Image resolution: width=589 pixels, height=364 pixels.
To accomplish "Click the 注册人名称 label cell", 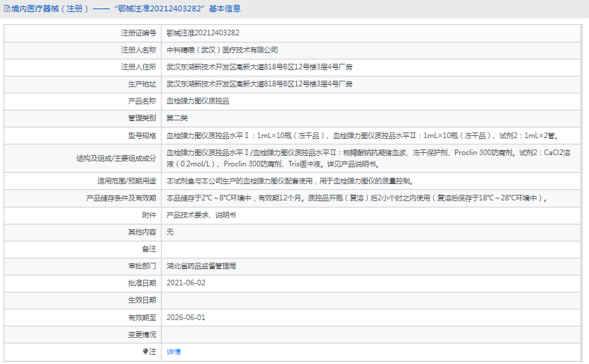I will pos(83,50).
